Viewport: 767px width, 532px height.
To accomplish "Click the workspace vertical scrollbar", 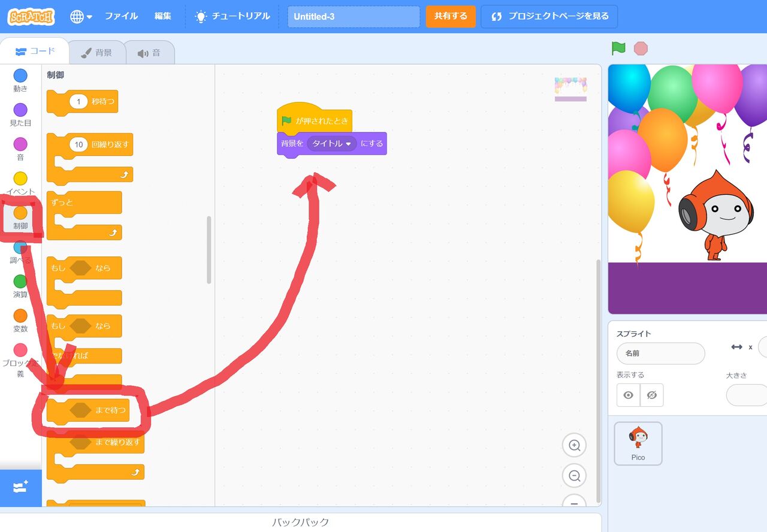I will tap(597, 380).
